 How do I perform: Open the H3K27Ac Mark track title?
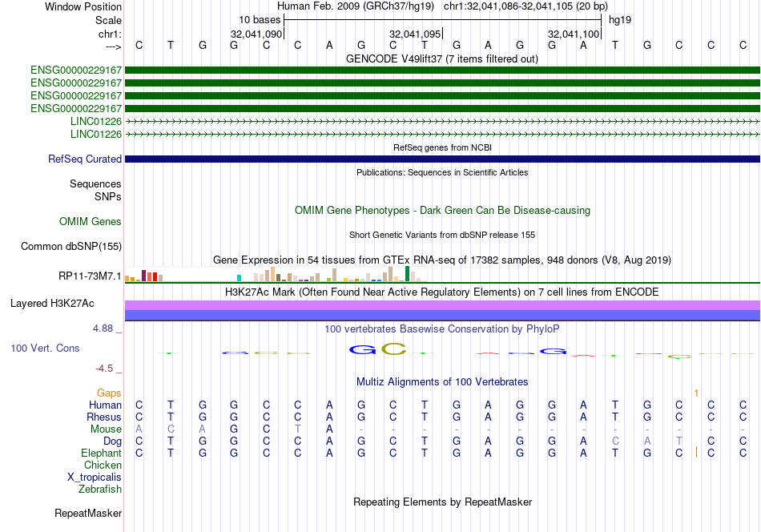(x=442, y=292)
